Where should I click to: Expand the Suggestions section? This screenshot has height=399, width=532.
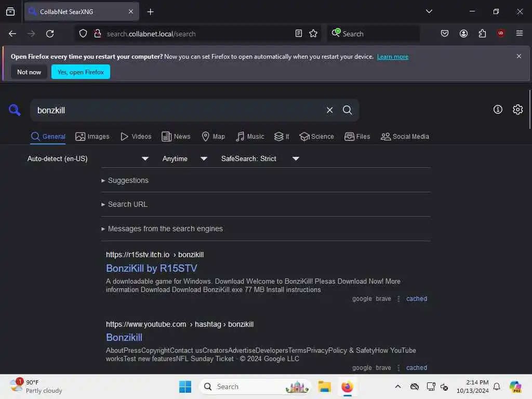coord(125,180)
